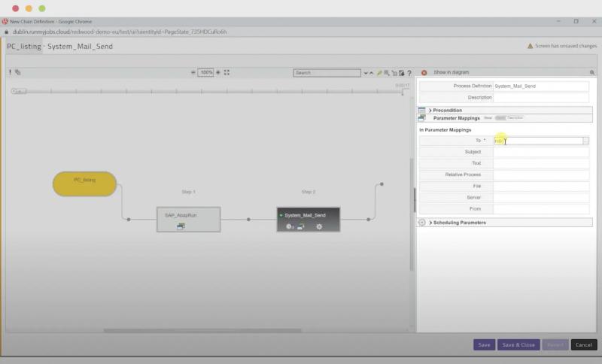
Task: Select the yellow PC_listing start node
Action: click(85, 184)
